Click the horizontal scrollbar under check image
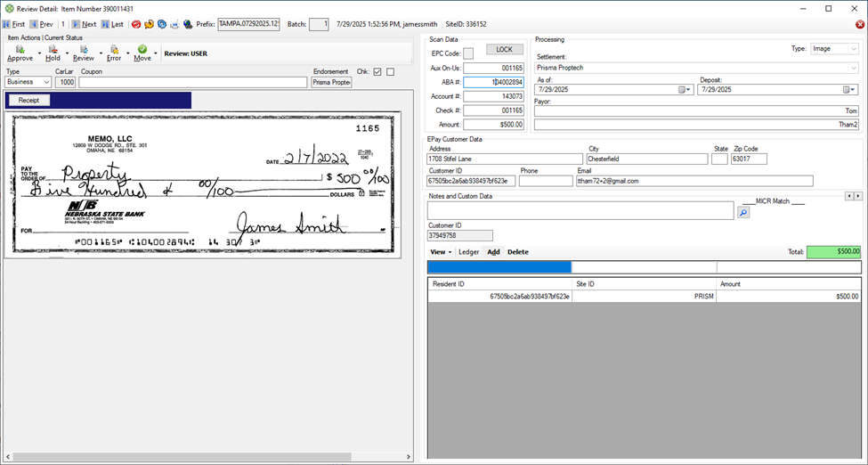868x465 pixels. [205, 458]
